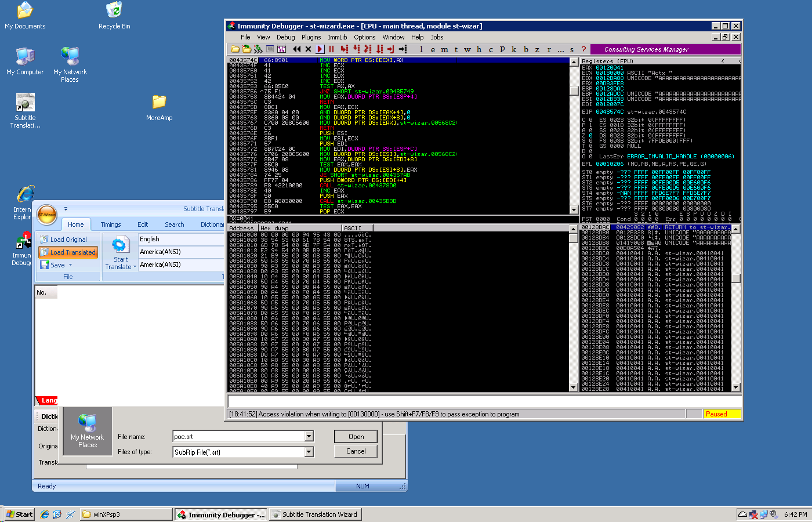Expand the Start Translate dropdown arrow
Screen dimensions: 812x522
point(135,267)
